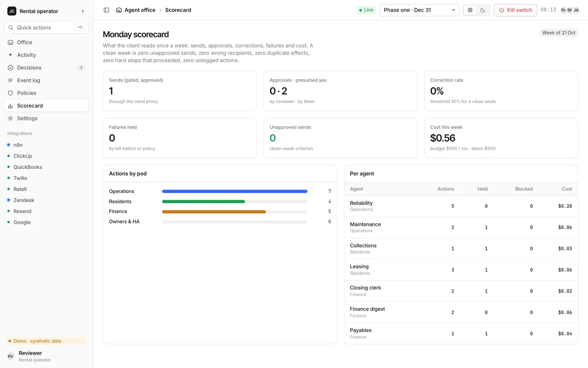The image size is (588, 368).
Task: Open the Decisions page
Action: [x=46, y=68]
